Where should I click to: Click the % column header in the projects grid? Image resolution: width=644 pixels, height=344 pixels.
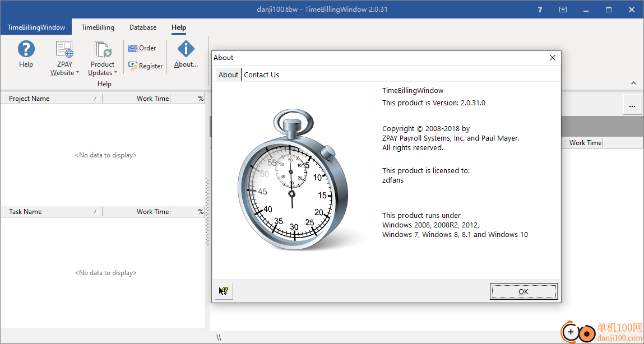[188, 99]
